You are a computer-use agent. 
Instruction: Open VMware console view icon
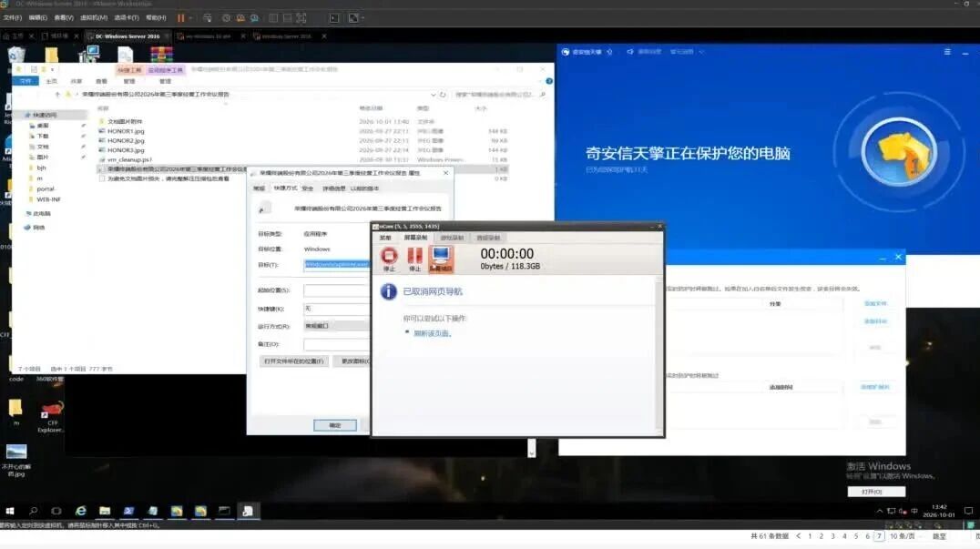(334, 18)
